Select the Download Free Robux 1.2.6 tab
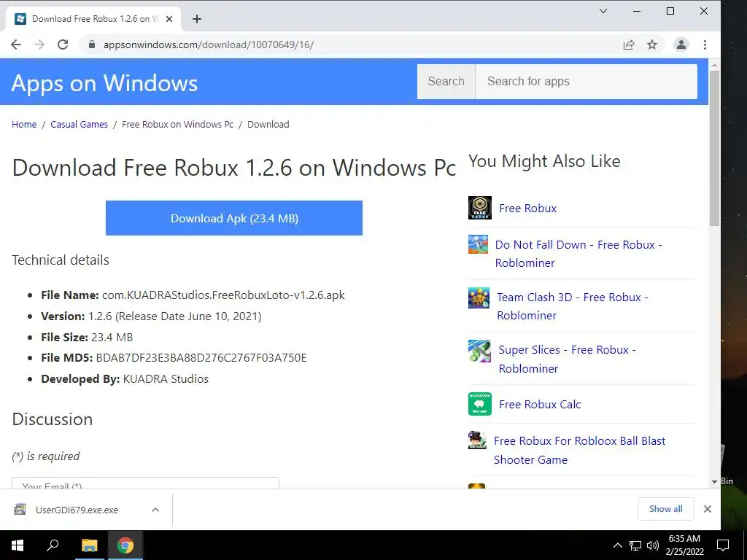 (x=93, y=19)
